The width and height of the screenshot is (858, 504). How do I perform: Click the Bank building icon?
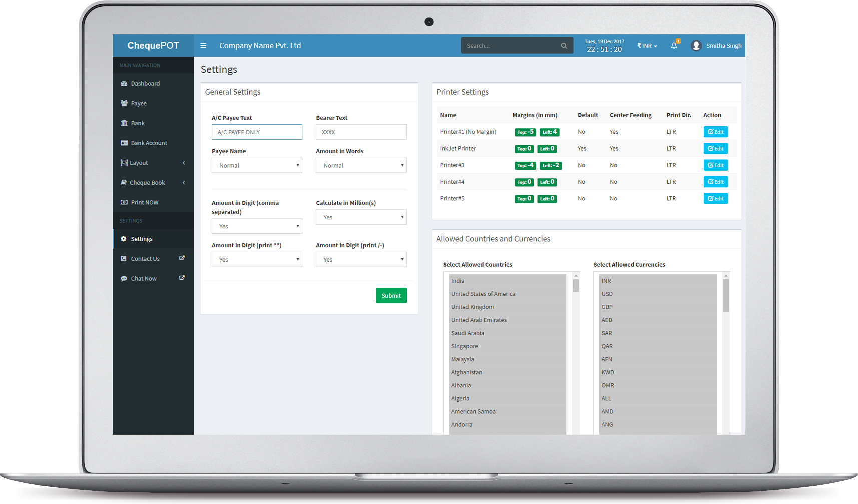124,123
